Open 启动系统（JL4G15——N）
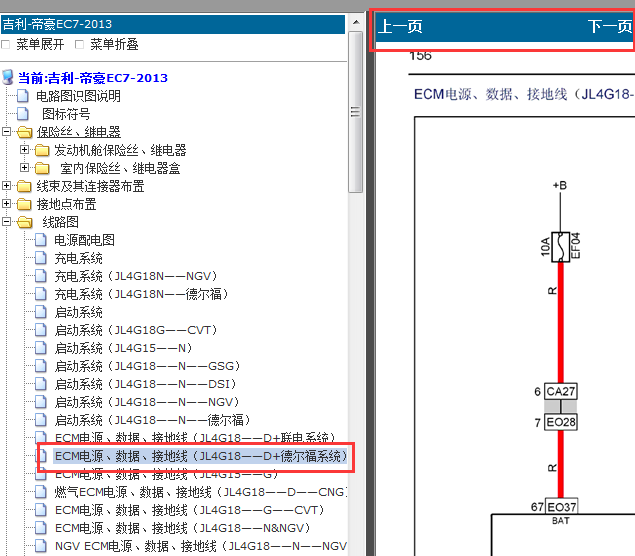Screen dimensions: 635x556 coord(124,348)
